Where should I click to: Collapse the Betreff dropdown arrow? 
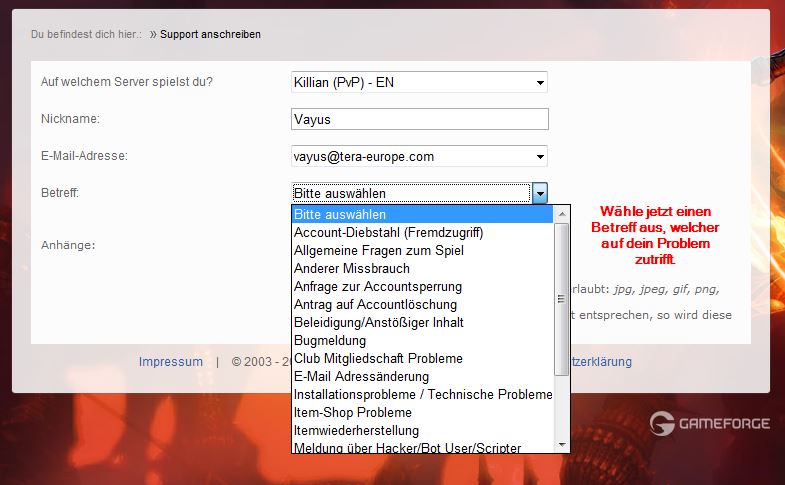[x=540, y=193]
